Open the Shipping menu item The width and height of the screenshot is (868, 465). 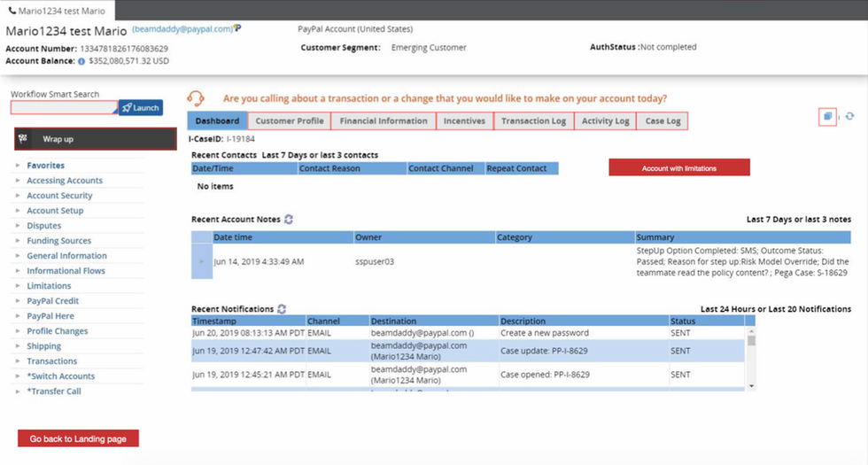tap(43, 346)
